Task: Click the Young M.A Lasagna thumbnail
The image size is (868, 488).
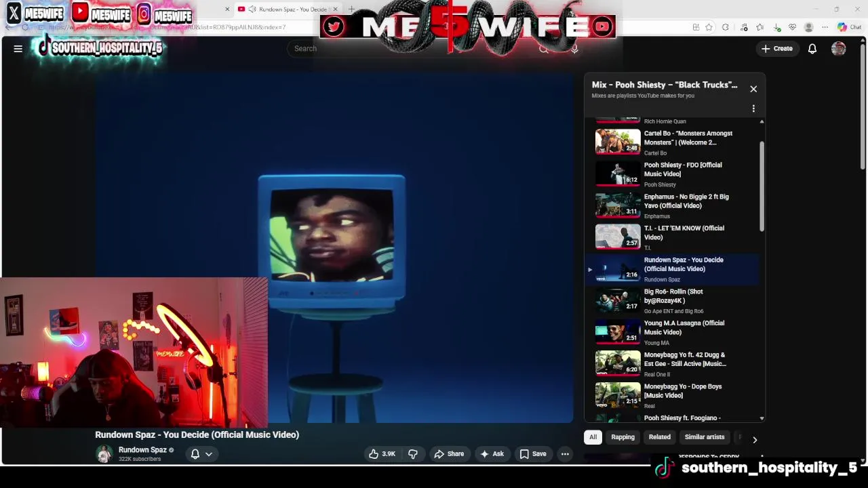Action: pos(618,332)
